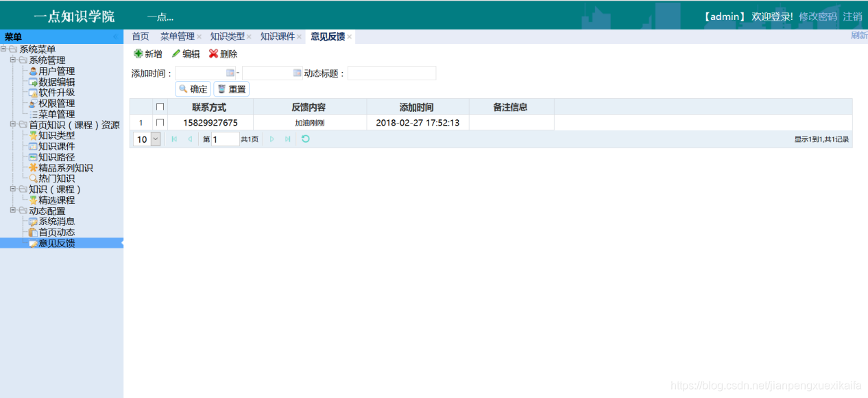Sort by the 联系方式 column header
Image resolution: width=868 pixels, height=398 pixels.
click(x=209, y=107)
